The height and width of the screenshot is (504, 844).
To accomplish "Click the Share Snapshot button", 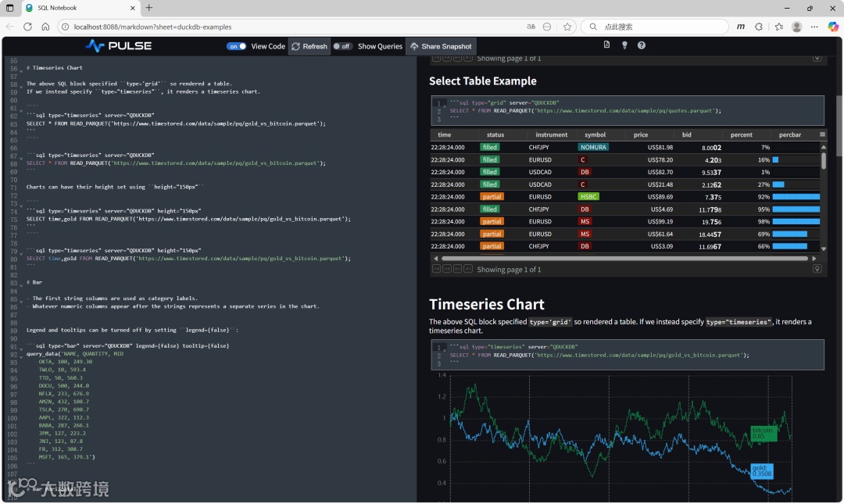I will (441, 46).
